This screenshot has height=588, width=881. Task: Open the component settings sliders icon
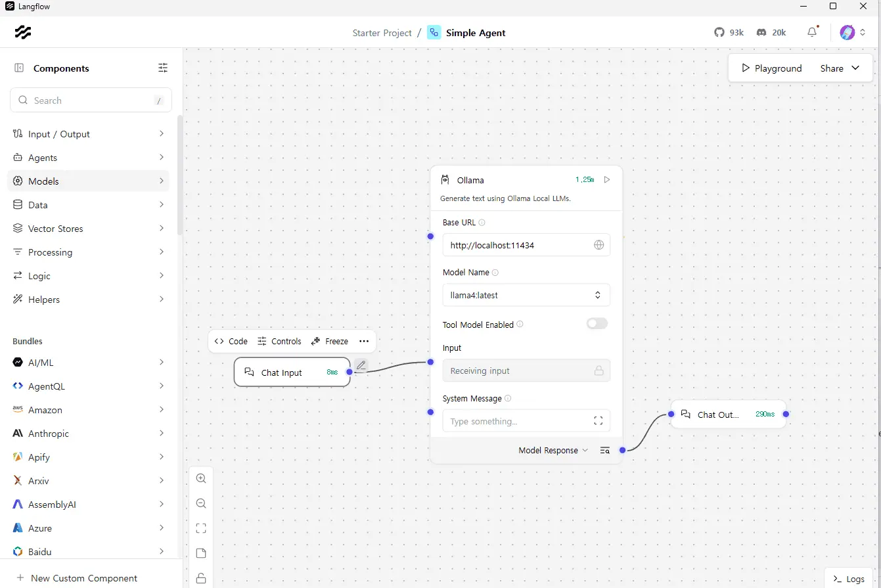click(163, 68)
